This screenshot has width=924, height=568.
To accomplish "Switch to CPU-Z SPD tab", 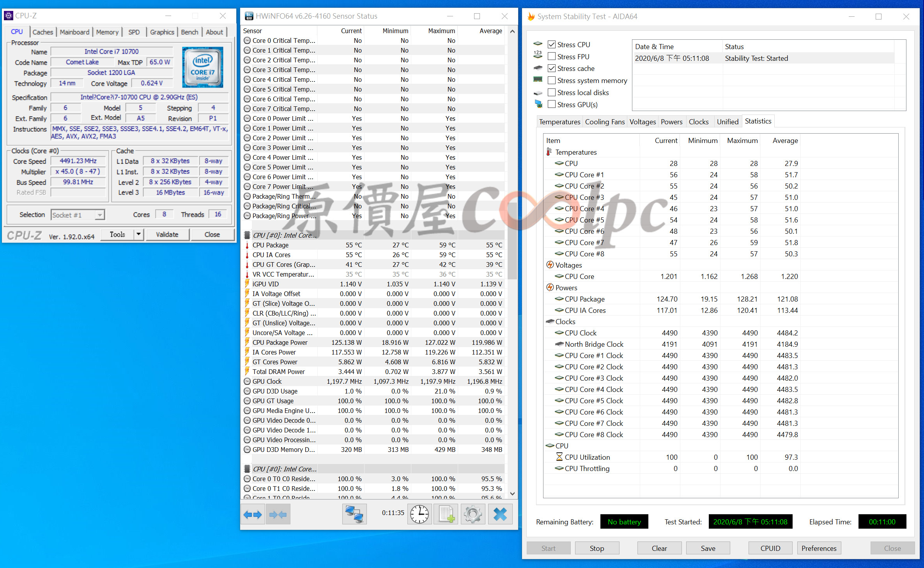I will pos(134,32).
